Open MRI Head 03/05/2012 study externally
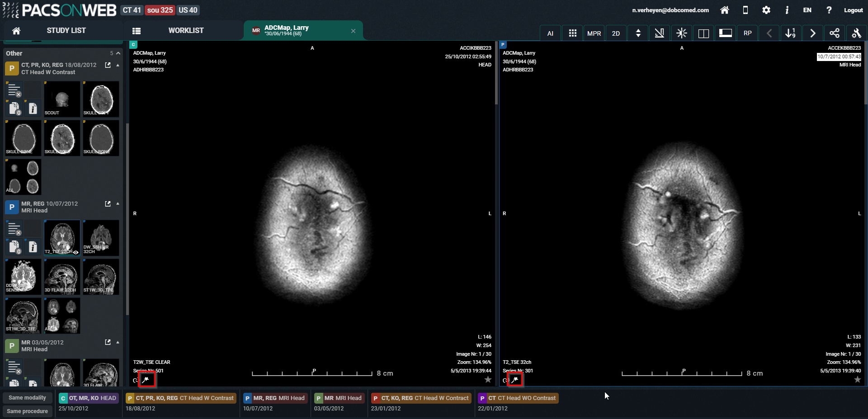The width and height of the screenshot is (868, 419). [x=108, y=343]
